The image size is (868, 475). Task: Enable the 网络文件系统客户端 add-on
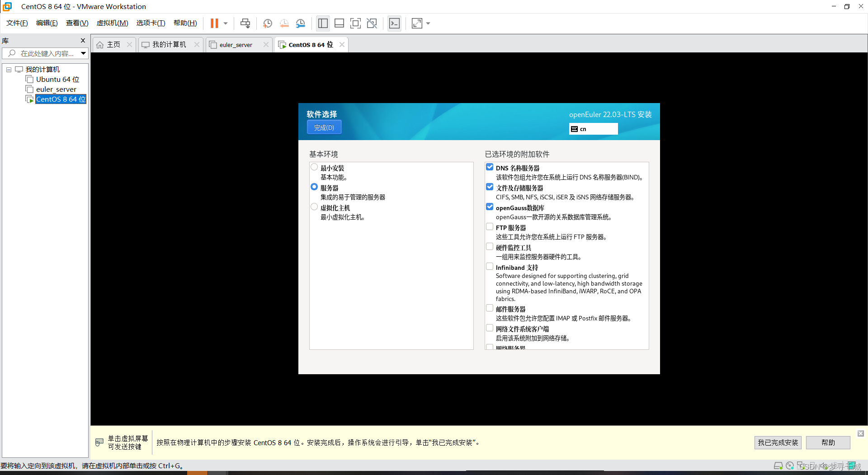point(490,328)
